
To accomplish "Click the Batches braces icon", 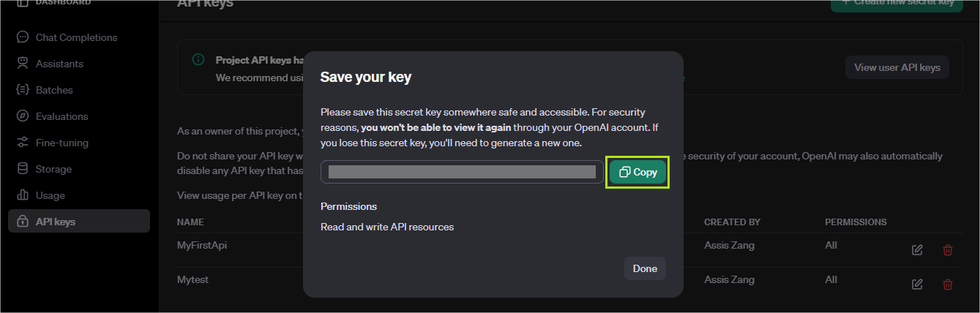I will coord(23,90).
